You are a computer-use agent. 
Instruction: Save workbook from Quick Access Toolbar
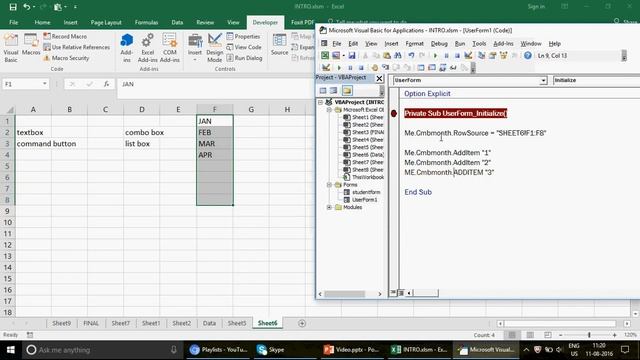13,7
